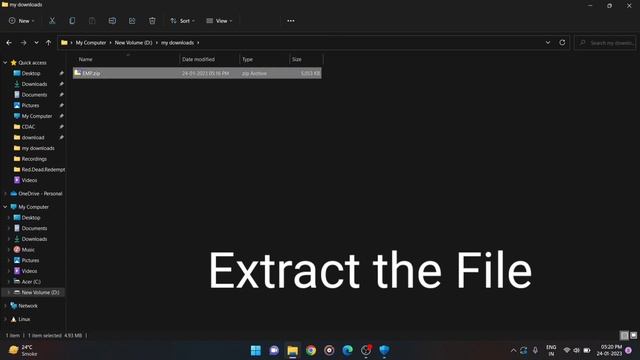Open the View dropdown

pyautogui.click(x=219, y=21)
